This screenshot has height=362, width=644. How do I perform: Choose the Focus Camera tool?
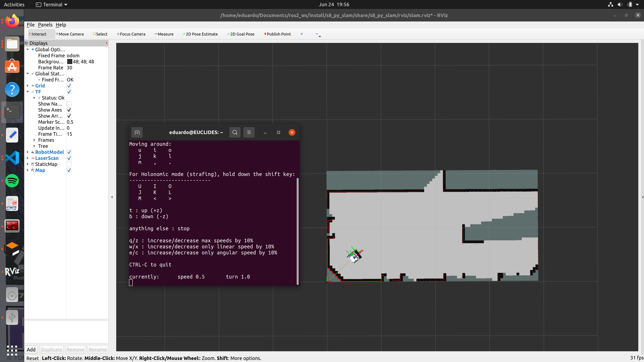click(131, 34)
